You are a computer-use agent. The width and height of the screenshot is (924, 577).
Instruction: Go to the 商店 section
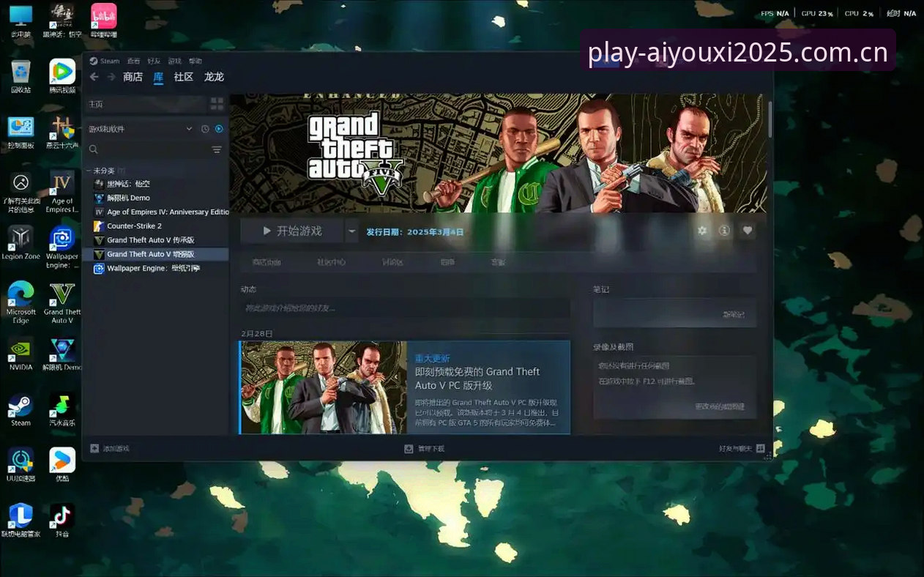tap(133, 77)
